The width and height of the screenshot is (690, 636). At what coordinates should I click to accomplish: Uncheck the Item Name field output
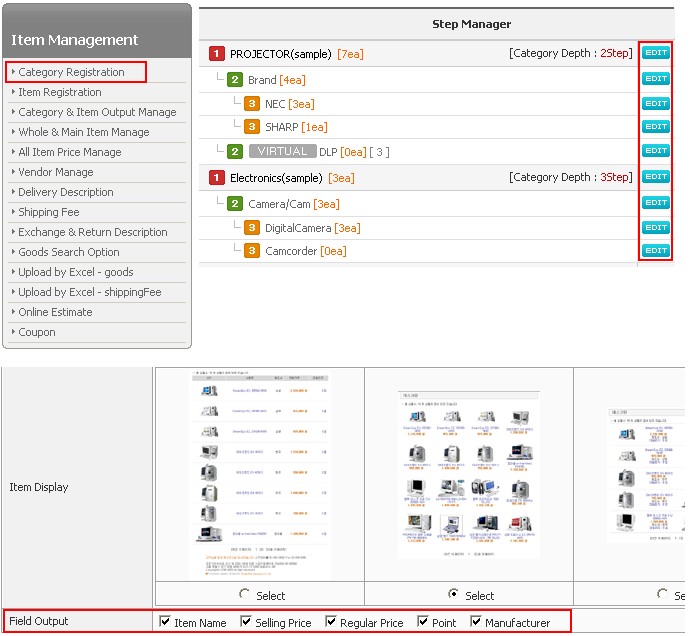pyautogui.click(x=165, y=622)
